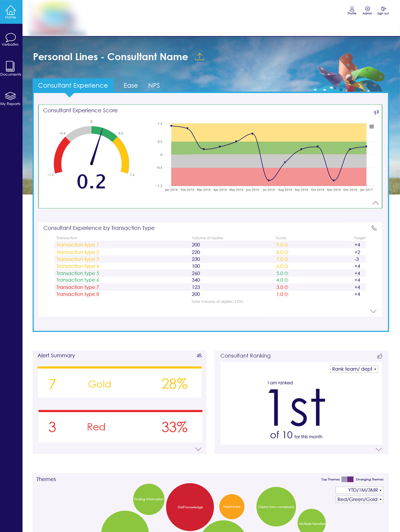Viewport: 400px width, 532px height.
Task: Click the Helpfulness theme bubble
Action: tap(232, 506)
